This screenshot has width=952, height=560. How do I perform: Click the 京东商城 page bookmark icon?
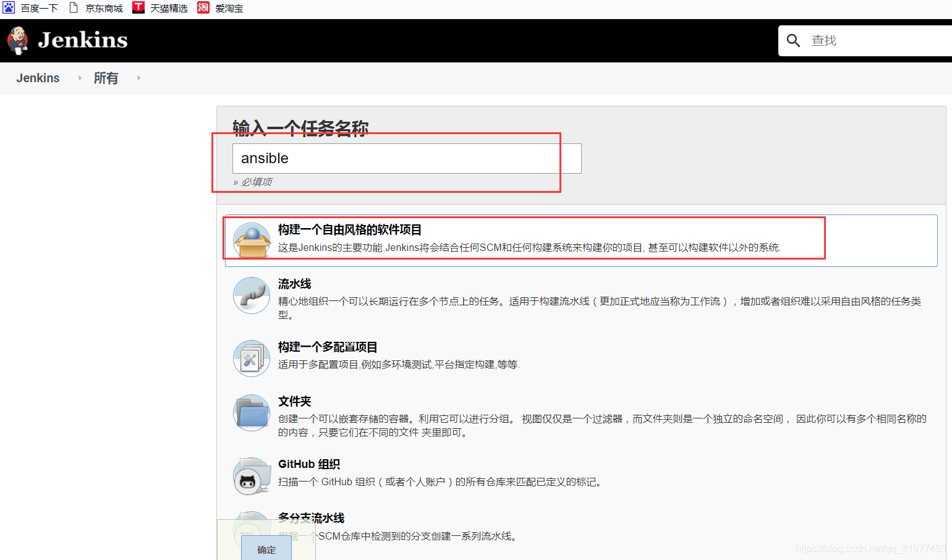(x=74, y=7)
